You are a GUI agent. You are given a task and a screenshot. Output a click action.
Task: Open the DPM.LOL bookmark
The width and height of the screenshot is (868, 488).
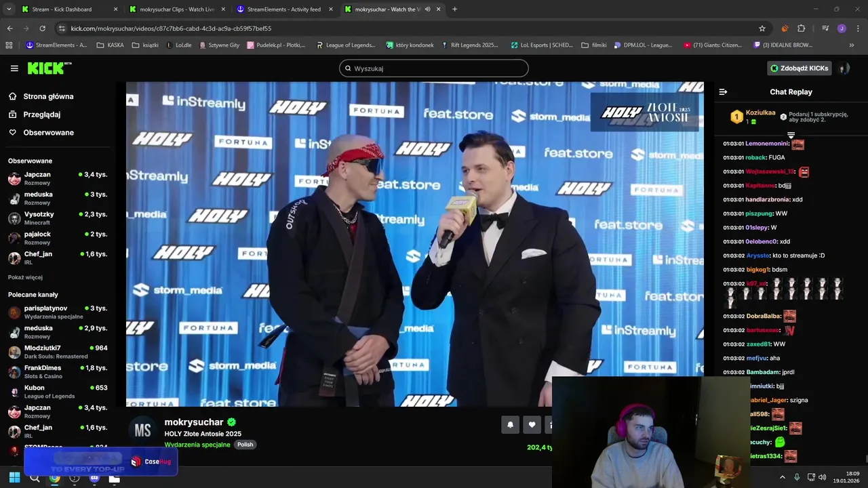[644, 45]
